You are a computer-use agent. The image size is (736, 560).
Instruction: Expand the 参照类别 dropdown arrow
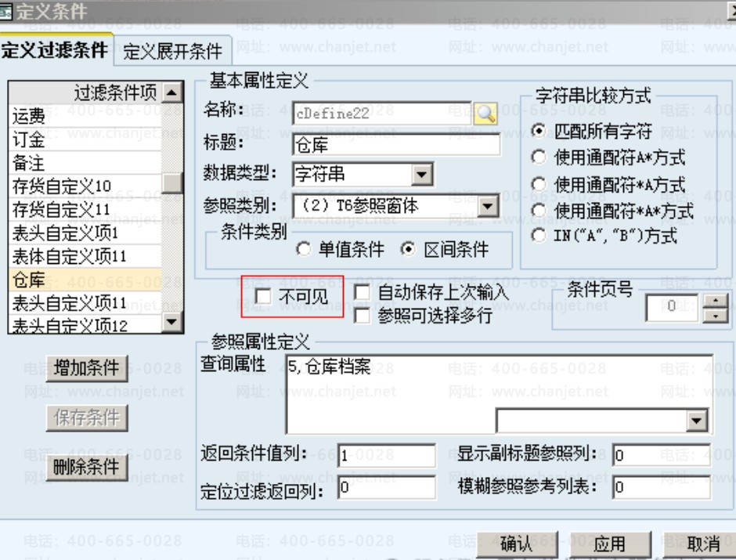click(x=488, y=206)
